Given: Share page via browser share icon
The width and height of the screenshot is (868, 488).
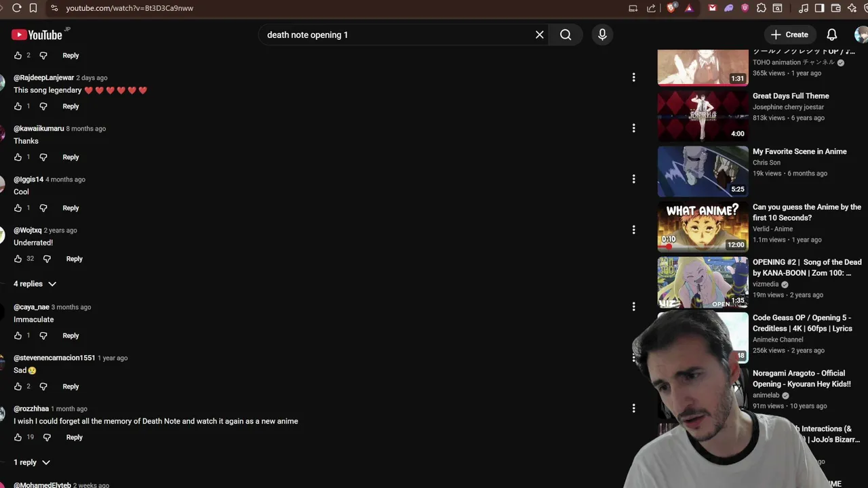Looking at the screenshot, I should [652, 8].
